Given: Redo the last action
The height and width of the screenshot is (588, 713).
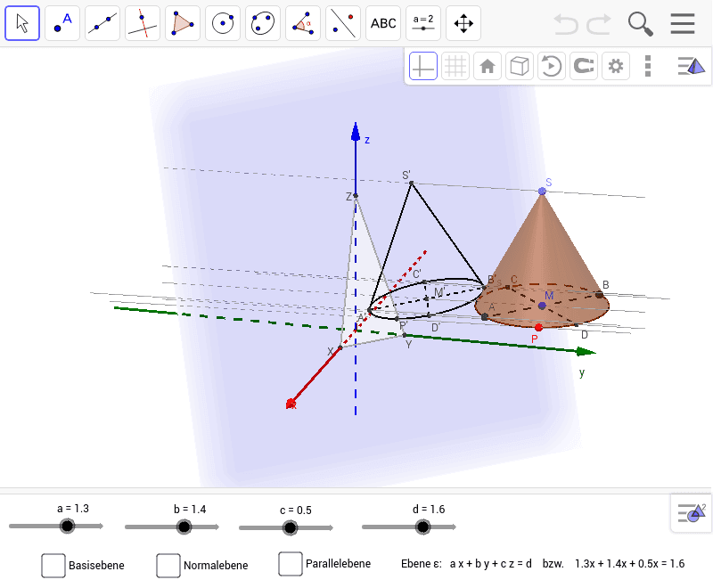Looking at the screenshot, I should 598,24.
